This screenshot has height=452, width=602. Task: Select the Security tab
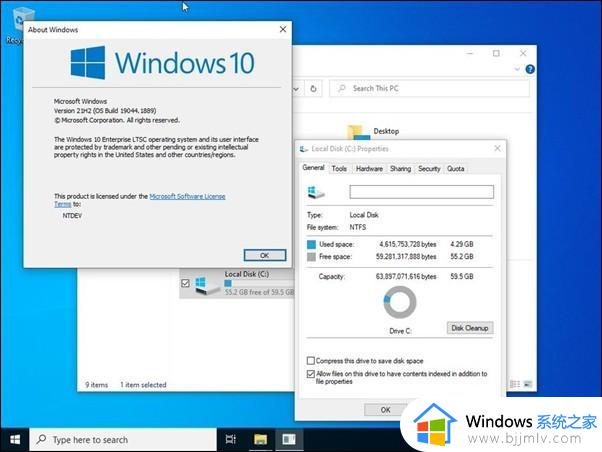pyautogui.click(x=429, y=169)
